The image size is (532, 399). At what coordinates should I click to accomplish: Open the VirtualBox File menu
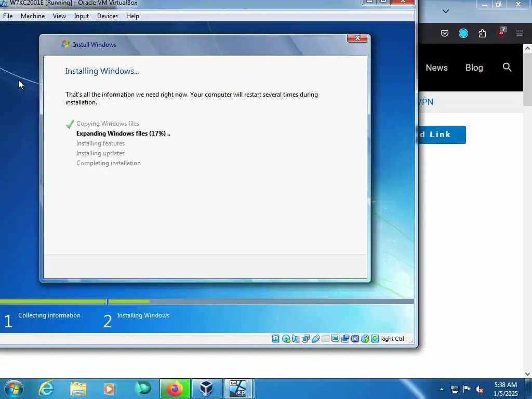point(7,16)
